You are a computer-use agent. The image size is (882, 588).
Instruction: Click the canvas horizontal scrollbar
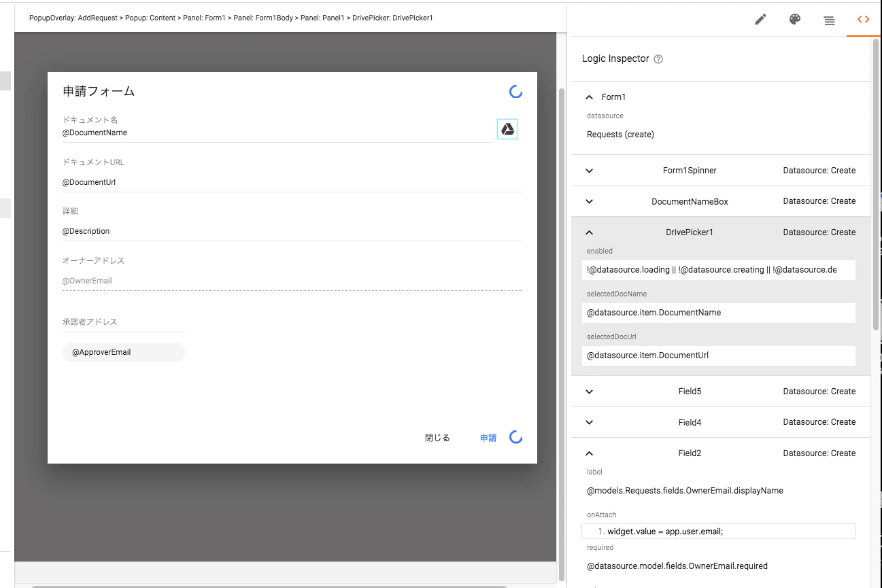pos(269,585)
